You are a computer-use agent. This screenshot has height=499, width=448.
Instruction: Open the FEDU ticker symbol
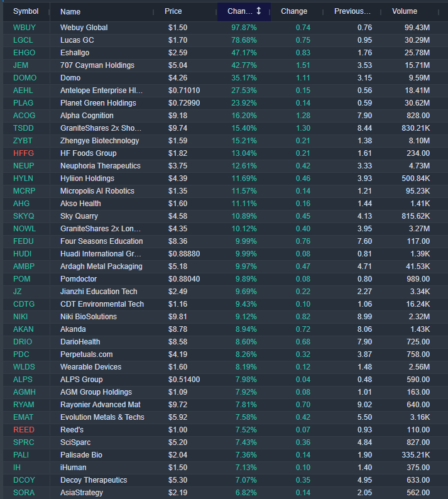[x=23, y=241]
